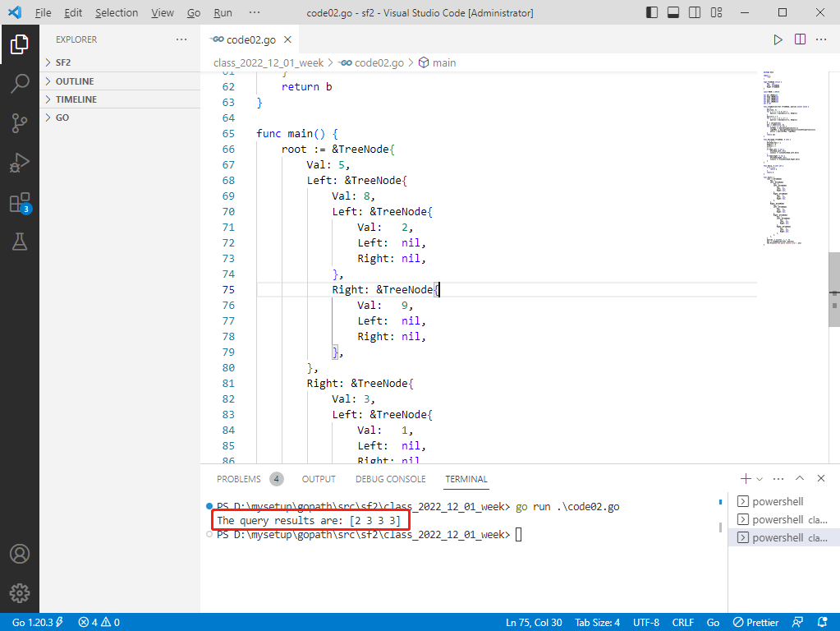
Task: Open Explorer Views and More Actions ellipsis
Action: tap(181, 39)
